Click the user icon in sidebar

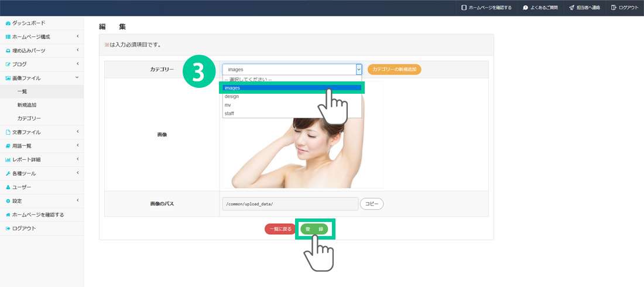pyautogui.click(x=8, y=187)
